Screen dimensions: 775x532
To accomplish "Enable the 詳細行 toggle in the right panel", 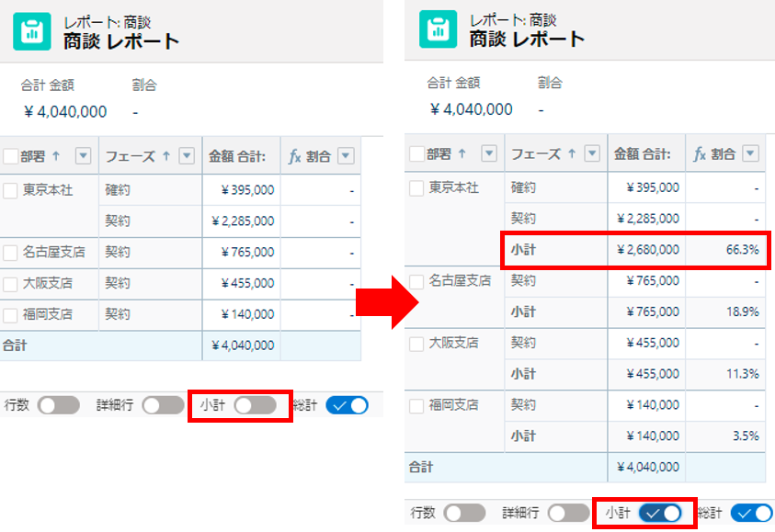I will pos(564,513).
